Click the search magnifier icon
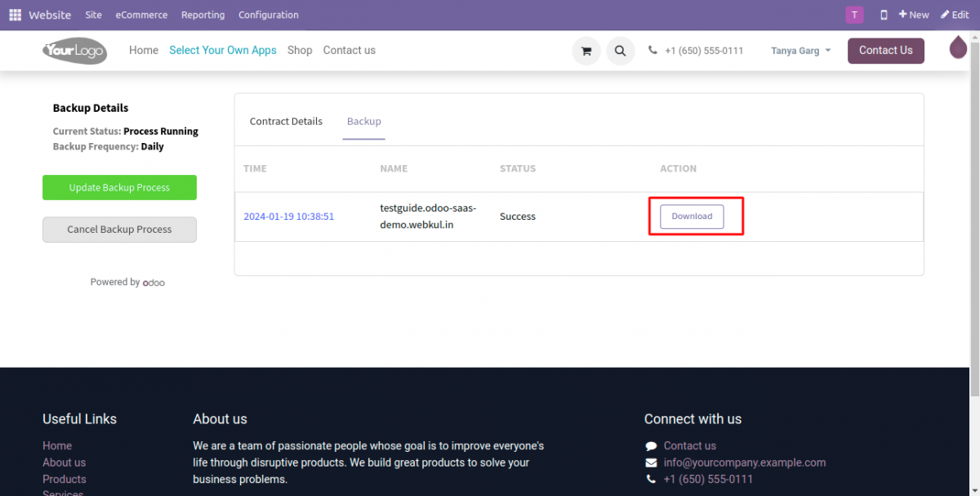This screenshot has width=980, height=496. [620, 50]
